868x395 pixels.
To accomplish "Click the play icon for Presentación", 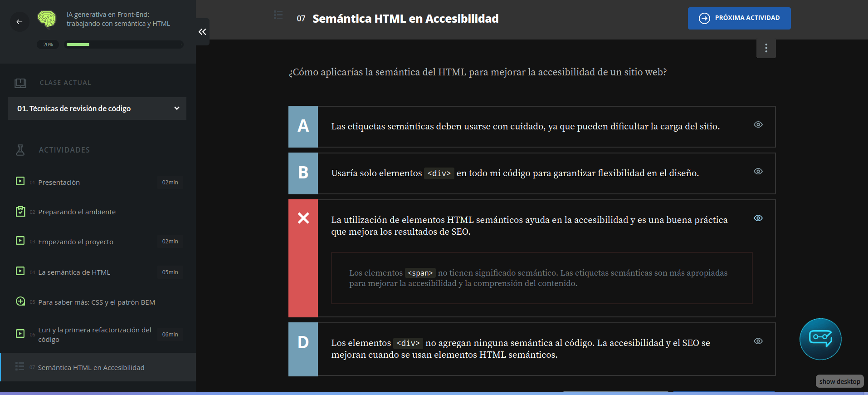I will pyautogui.click(x=20, y=181).
